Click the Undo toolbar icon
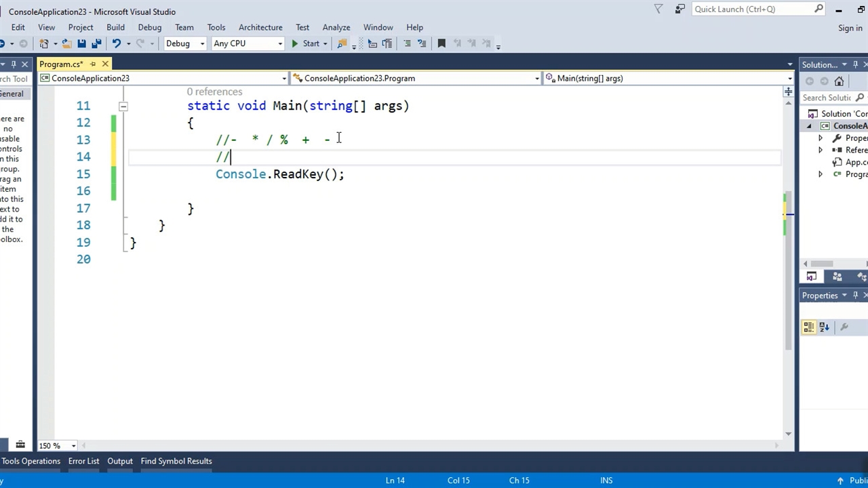The image size is (868, 488). 117,43
